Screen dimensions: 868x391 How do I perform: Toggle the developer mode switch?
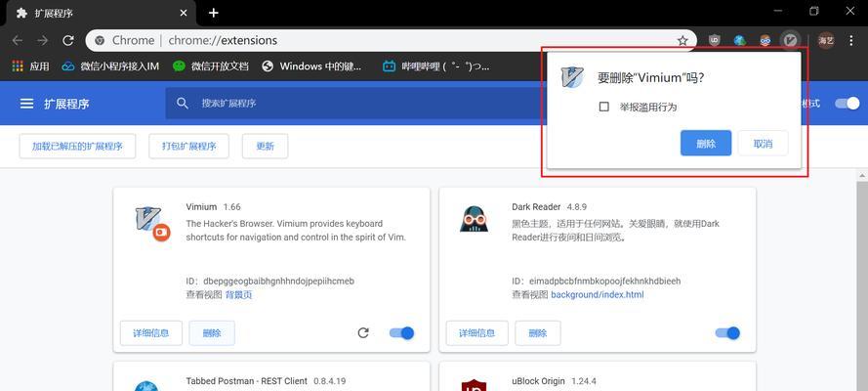pyautogui.click(x=847, y=104)
